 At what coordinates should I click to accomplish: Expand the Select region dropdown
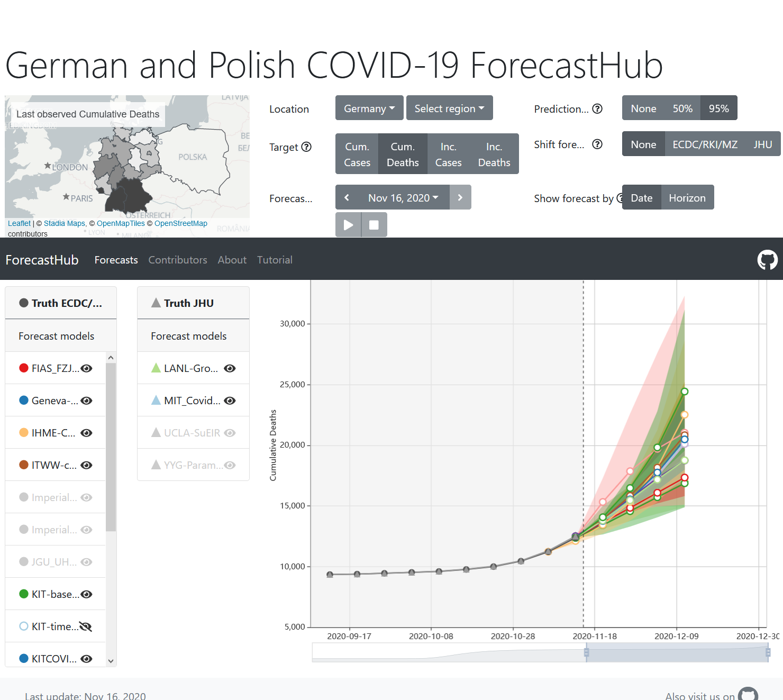point(450,108)
